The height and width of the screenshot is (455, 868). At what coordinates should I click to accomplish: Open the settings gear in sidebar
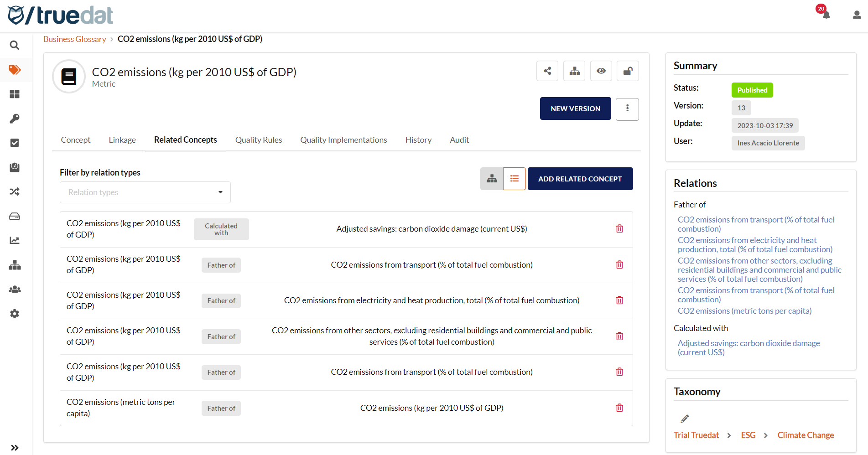[15, 314]
